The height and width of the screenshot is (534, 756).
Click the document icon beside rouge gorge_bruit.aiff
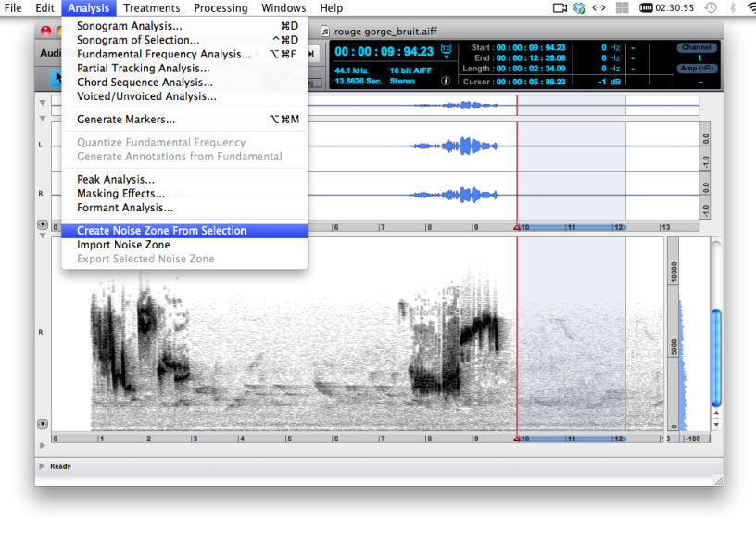325,32
